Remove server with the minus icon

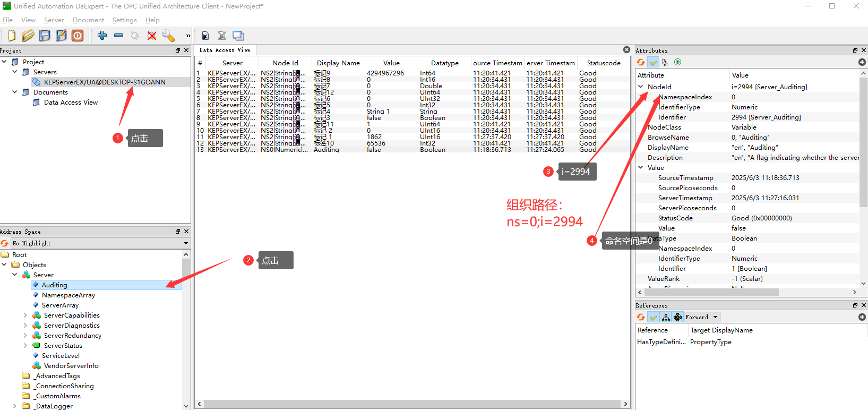click(119, 36)
